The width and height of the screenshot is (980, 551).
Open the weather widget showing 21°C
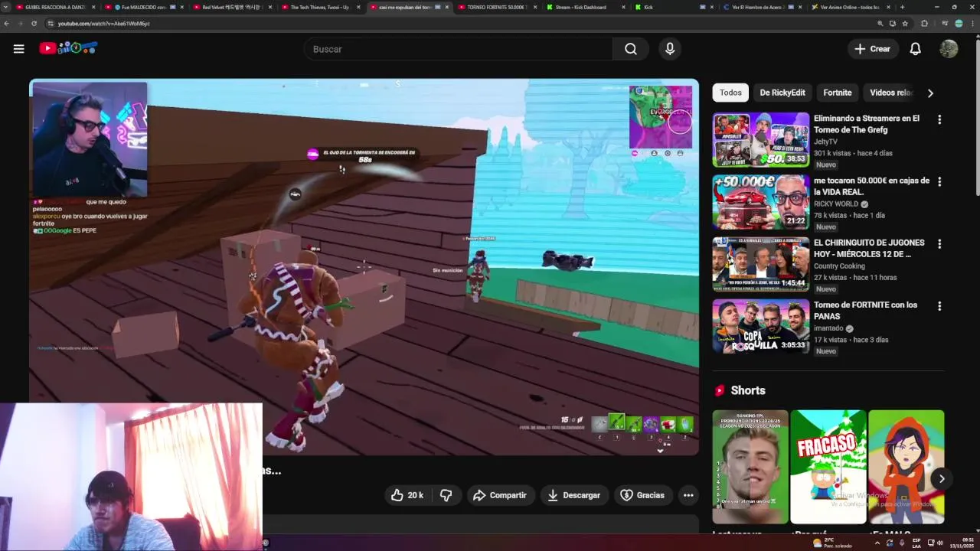coord(833,543)
